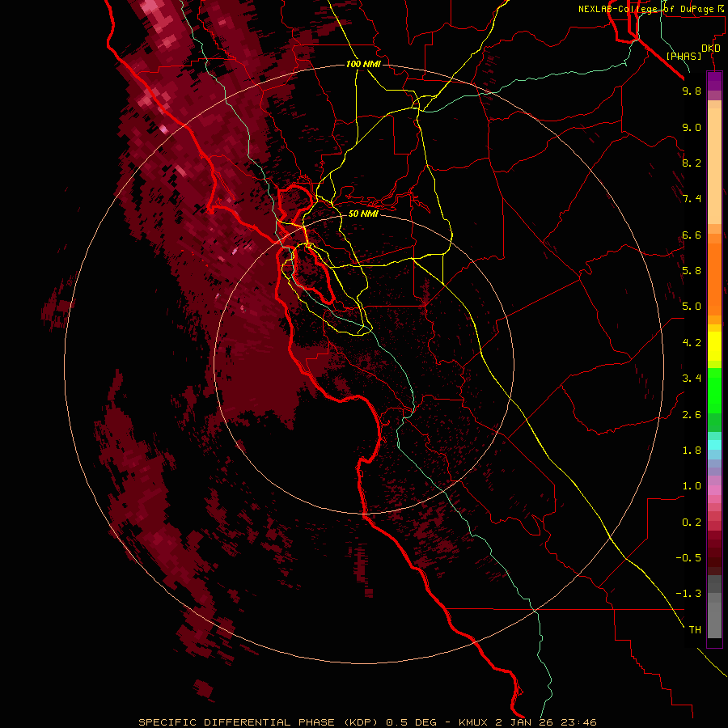Click the 7.4 scale value
The image size is (728, 728).
coord(692,199)
